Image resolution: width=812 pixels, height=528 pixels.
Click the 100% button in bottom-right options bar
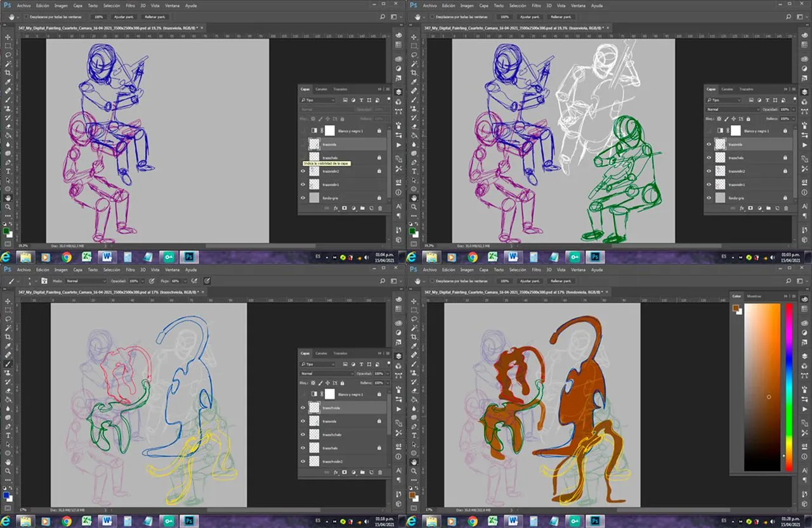click(504, 280)
